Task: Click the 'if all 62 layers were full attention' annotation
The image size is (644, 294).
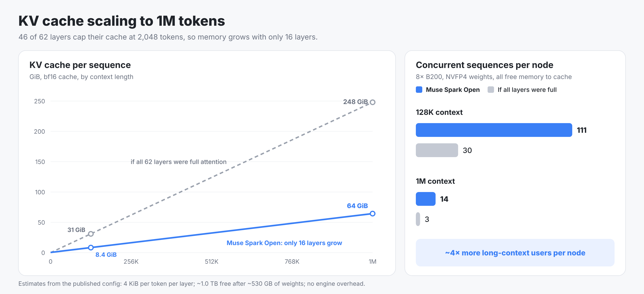Action: (178, 162)
